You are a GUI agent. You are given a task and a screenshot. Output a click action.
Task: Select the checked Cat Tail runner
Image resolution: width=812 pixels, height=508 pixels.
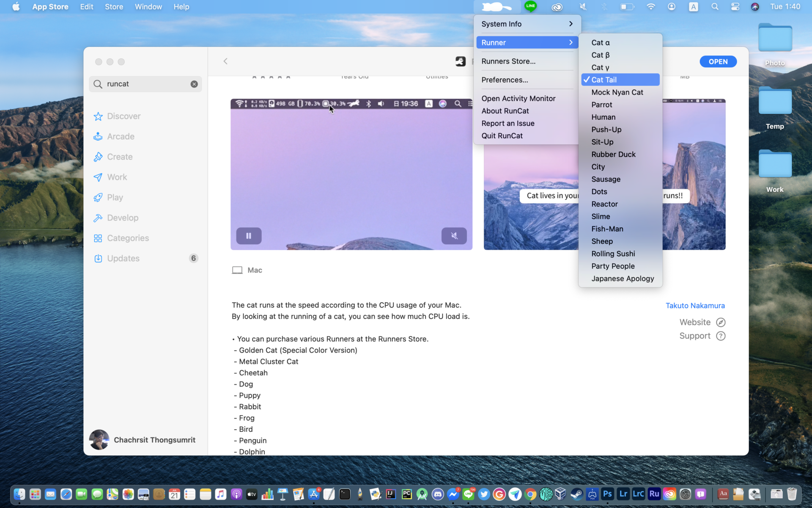tap(620, 80)
